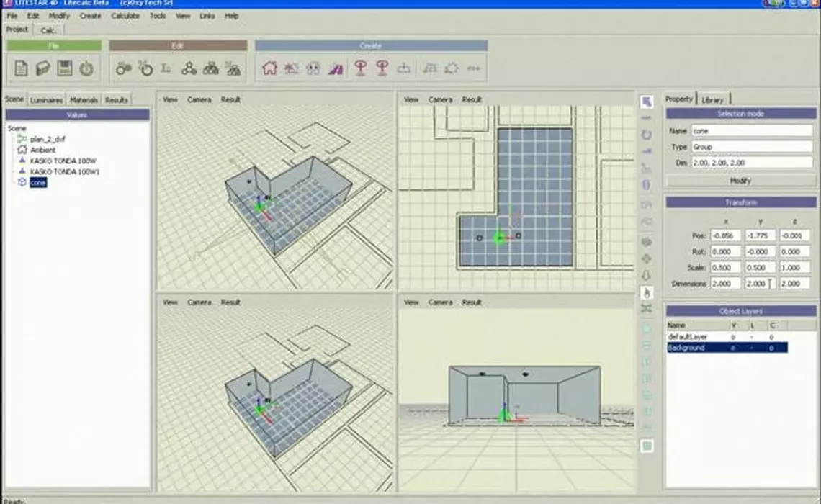821x504 pixels.
Task: Click the four-arrow move tool icon
Action: (647, 258)
